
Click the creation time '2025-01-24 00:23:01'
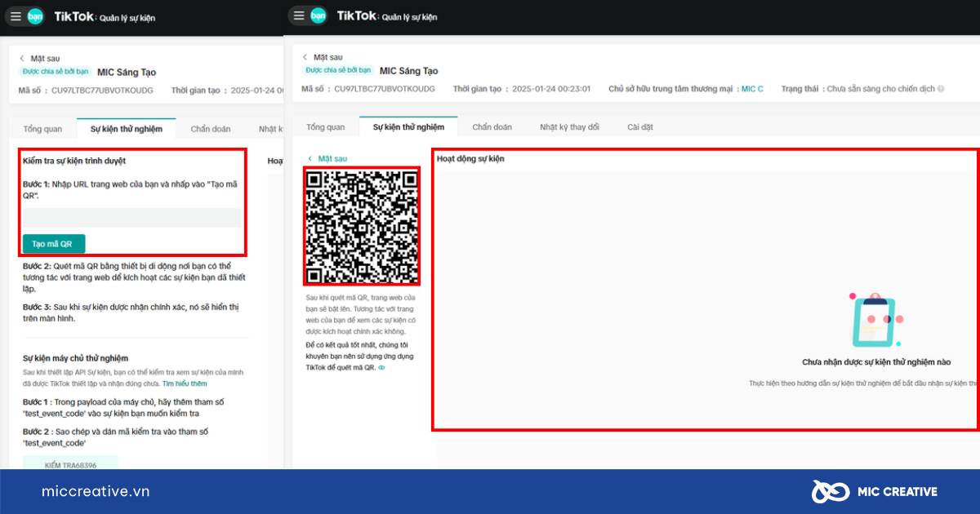point(553,89)
